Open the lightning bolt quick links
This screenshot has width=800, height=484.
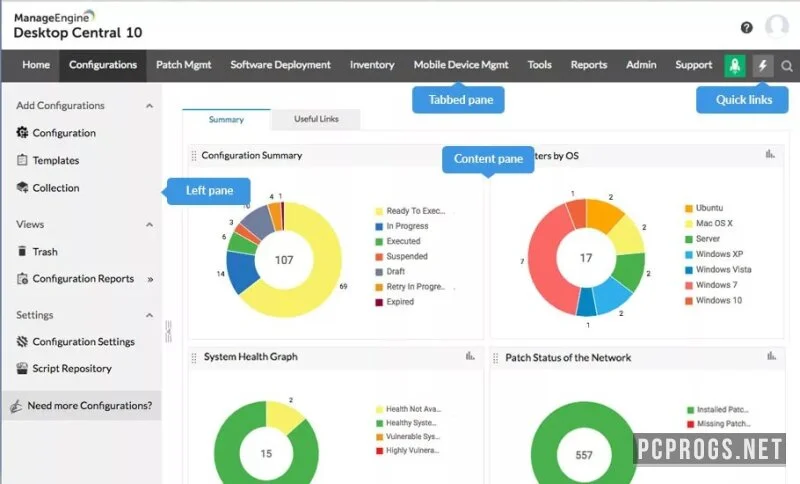pos(763,66)
